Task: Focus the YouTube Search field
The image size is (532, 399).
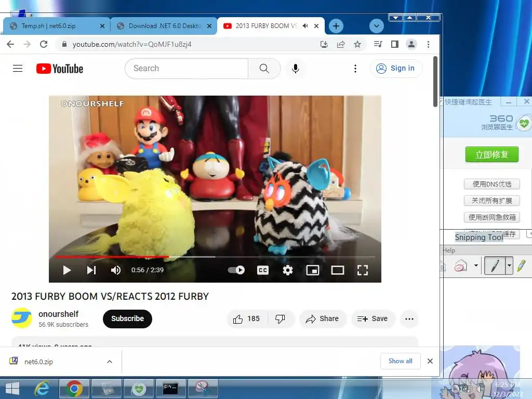Action: [187, 69]
